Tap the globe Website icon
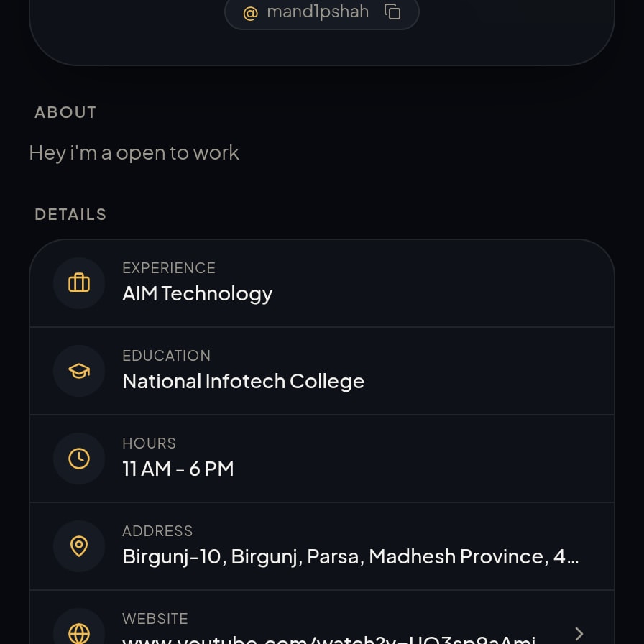644x644 pixels. pyautogui.click(x=79, y=632)
